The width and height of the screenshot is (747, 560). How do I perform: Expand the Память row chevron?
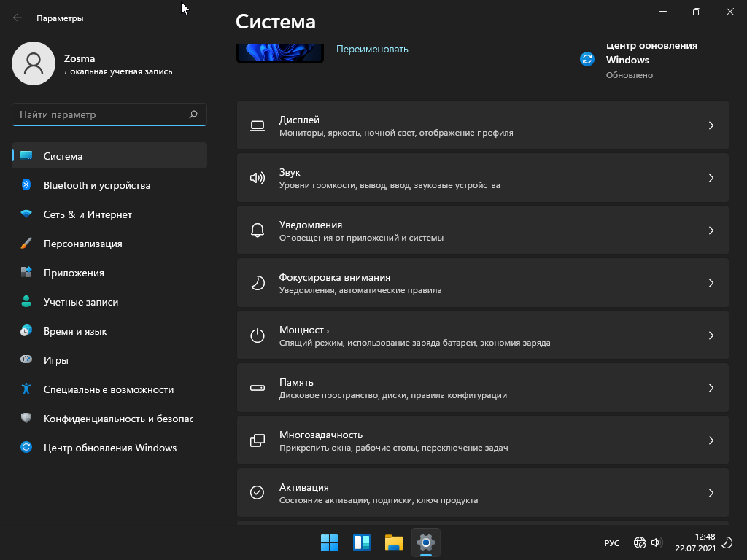point(711,388)
